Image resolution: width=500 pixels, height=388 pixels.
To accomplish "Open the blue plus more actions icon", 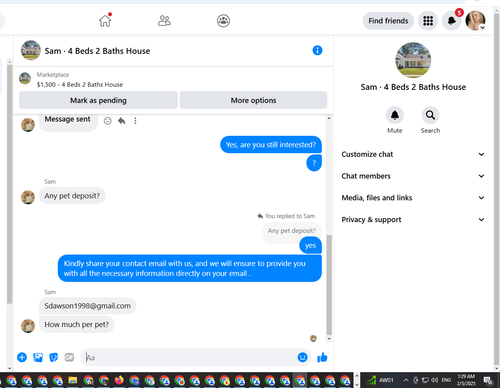I will coord(22,357).
